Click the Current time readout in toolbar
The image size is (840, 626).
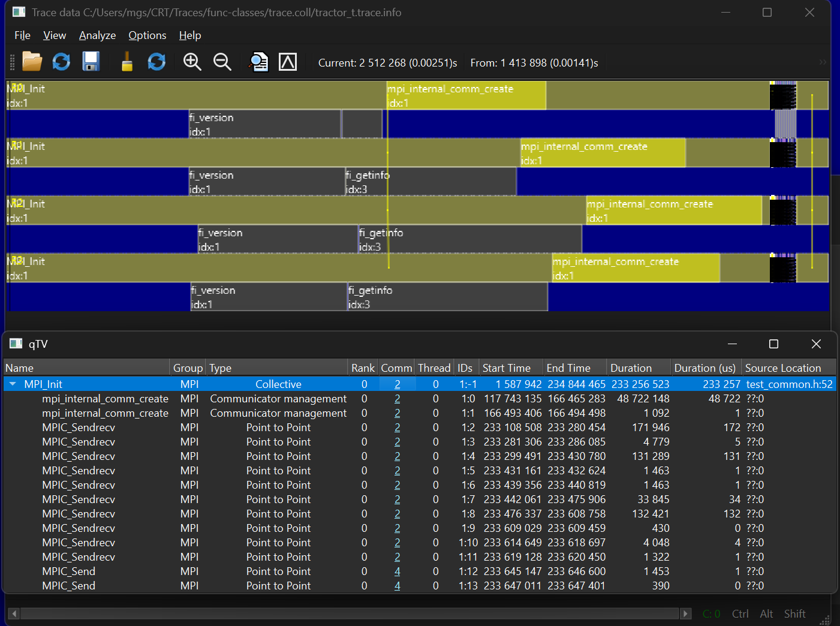387,63
